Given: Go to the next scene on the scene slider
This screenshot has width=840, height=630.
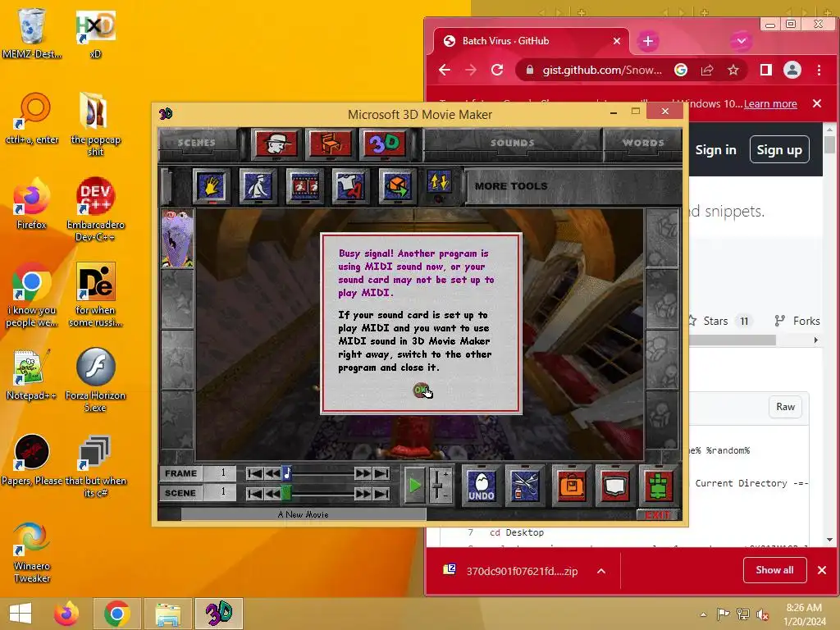Looking at the screenshot, I should click(x=363, y=493).
